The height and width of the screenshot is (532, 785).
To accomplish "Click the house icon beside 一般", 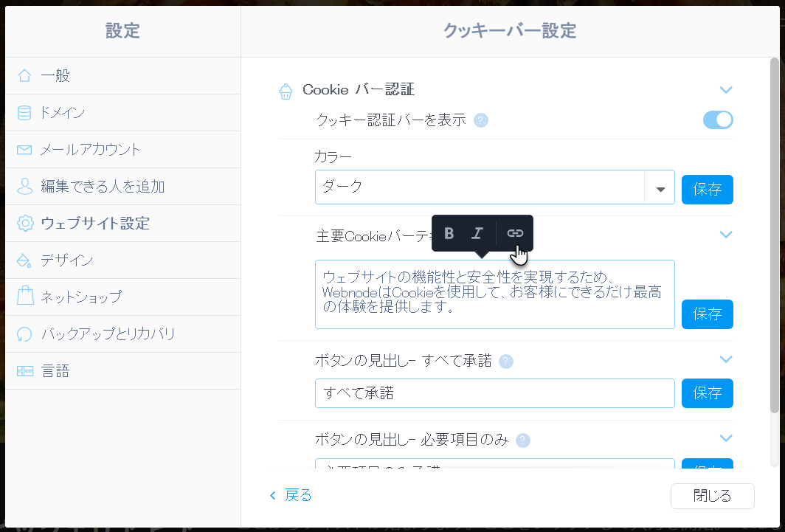I will [x=24, y=75].
